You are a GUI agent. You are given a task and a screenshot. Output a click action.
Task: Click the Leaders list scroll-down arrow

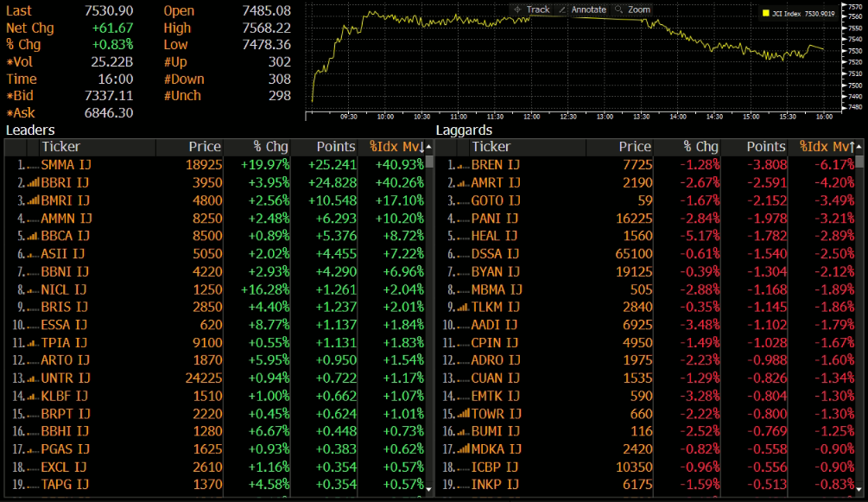pyautogui.click(x=429, y=489)
